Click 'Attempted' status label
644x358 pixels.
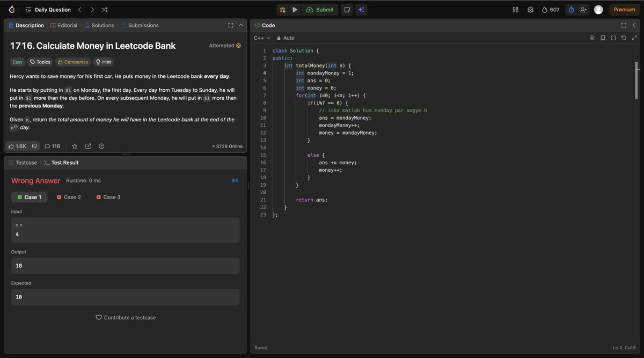(225, 46)
